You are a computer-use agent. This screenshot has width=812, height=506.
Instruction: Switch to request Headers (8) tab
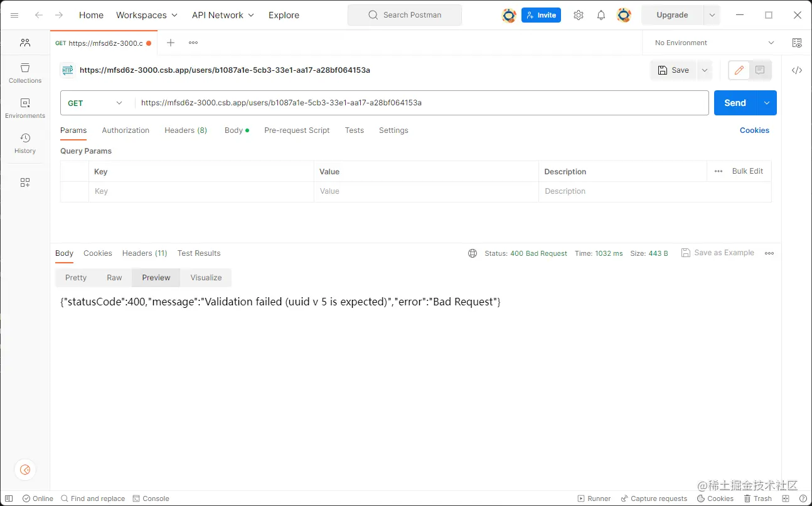[x=186, y=130]
